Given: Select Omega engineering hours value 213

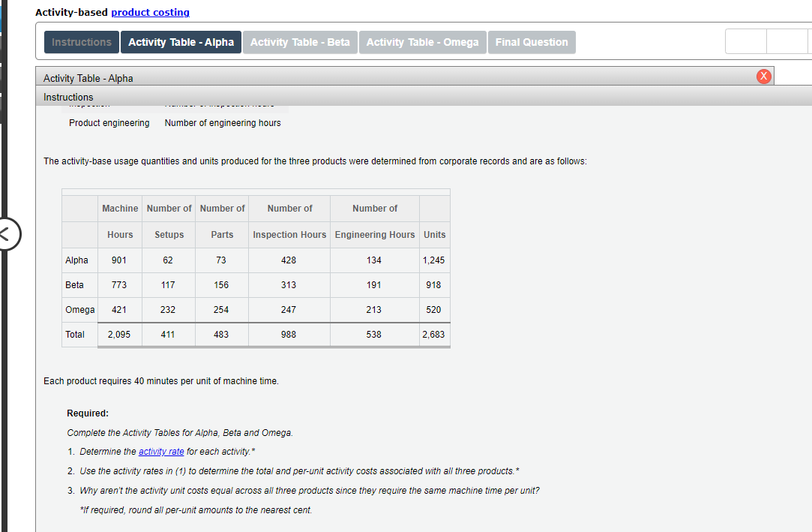Looking at the screenshot, I should point(374,309).
